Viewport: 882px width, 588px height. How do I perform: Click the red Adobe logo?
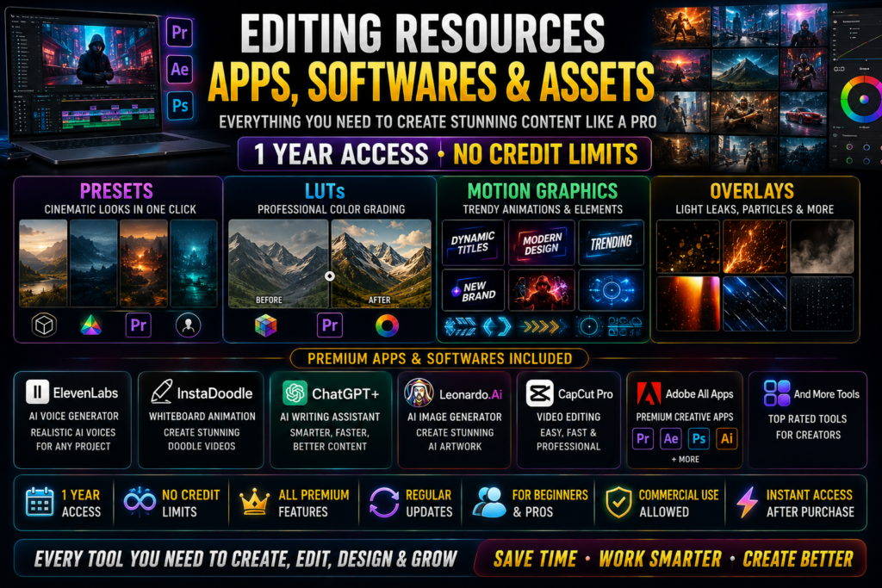[649, 393]
